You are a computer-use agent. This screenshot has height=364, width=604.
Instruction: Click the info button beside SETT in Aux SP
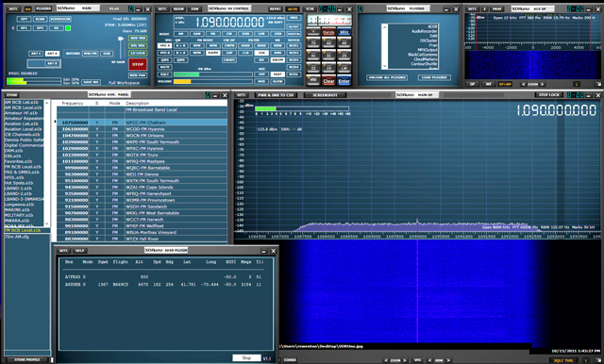click(x=484, y=8)
